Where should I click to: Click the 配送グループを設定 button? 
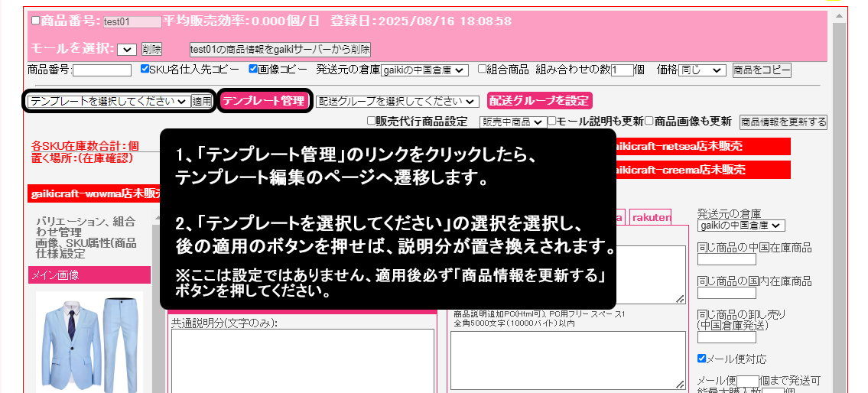coord(539,101)
